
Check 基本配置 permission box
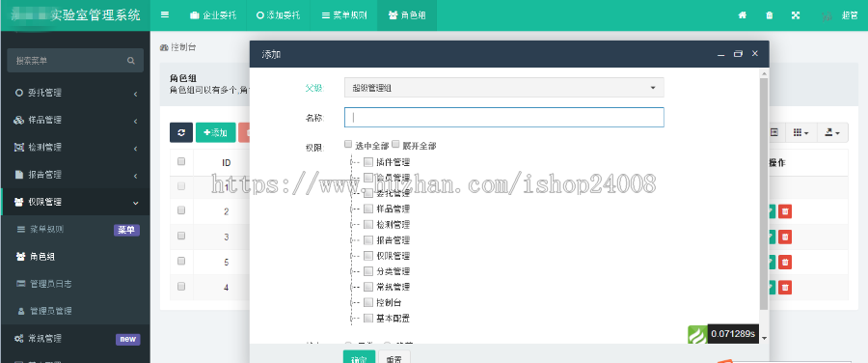tap(368, 319)
